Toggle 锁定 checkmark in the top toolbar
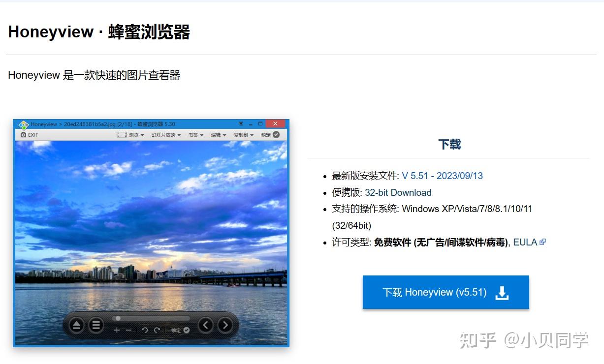Screen dimensions: 604x364 point(276,135)
